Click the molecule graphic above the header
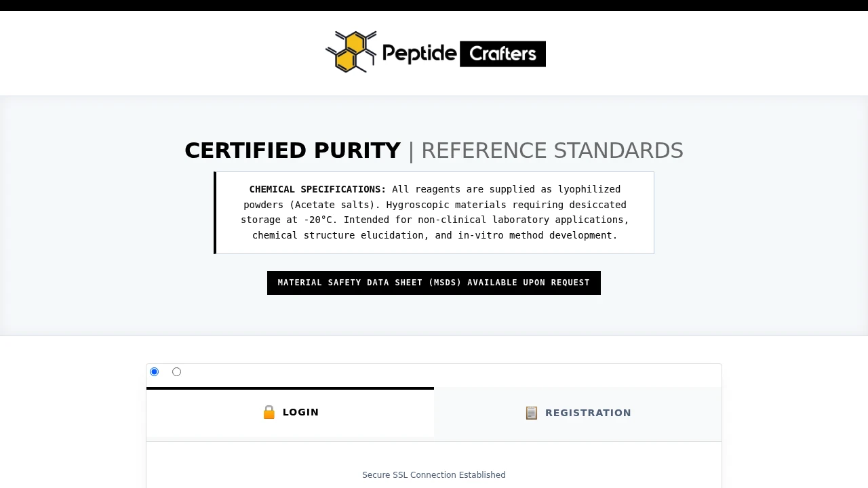The width and height of the screenshot is (868, 488). [351, 52]
